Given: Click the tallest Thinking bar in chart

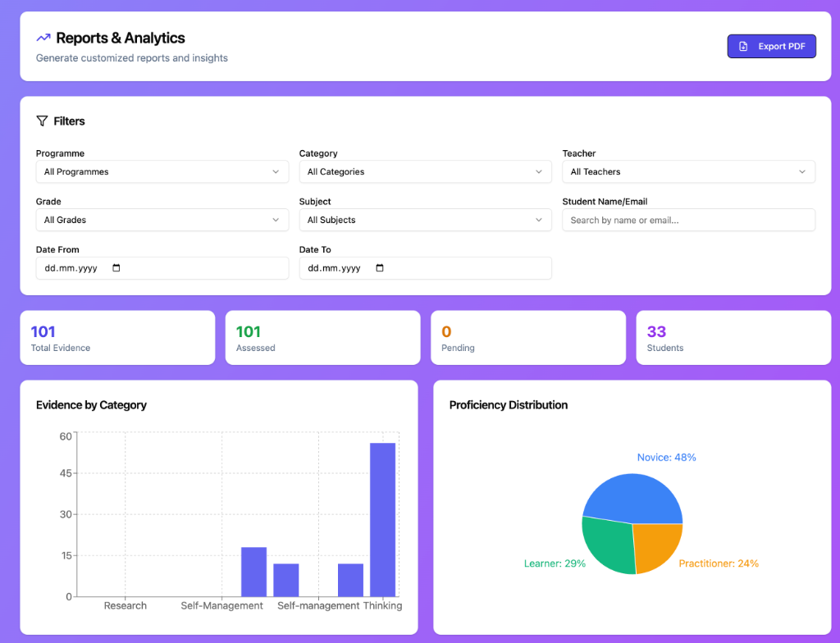Looking at the screenshot, I should [x=382, y=520].
